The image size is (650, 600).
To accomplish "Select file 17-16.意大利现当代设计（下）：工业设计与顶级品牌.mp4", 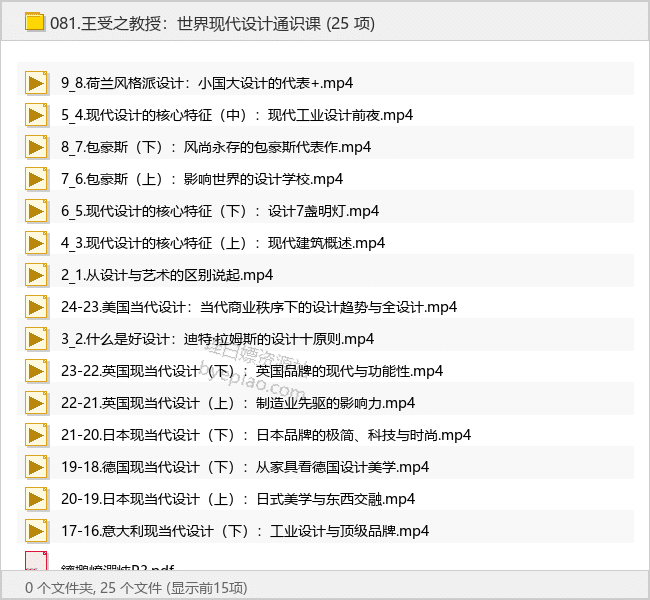I will coord(245,531).
